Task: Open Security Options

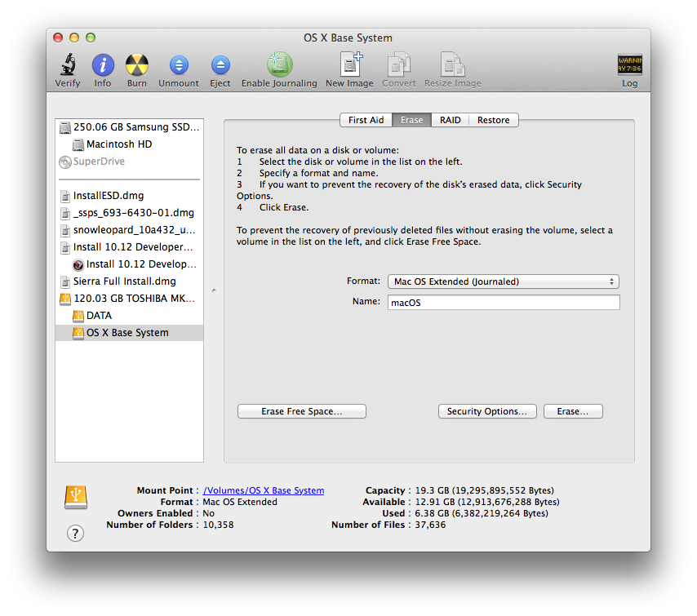Action: [487, 410]
